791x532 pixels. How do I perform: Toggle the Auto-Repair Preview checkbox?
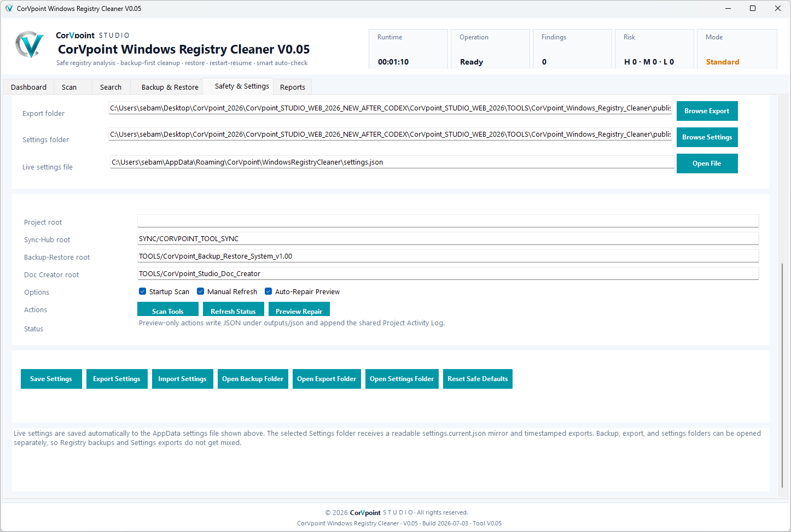tap(268, 291)
